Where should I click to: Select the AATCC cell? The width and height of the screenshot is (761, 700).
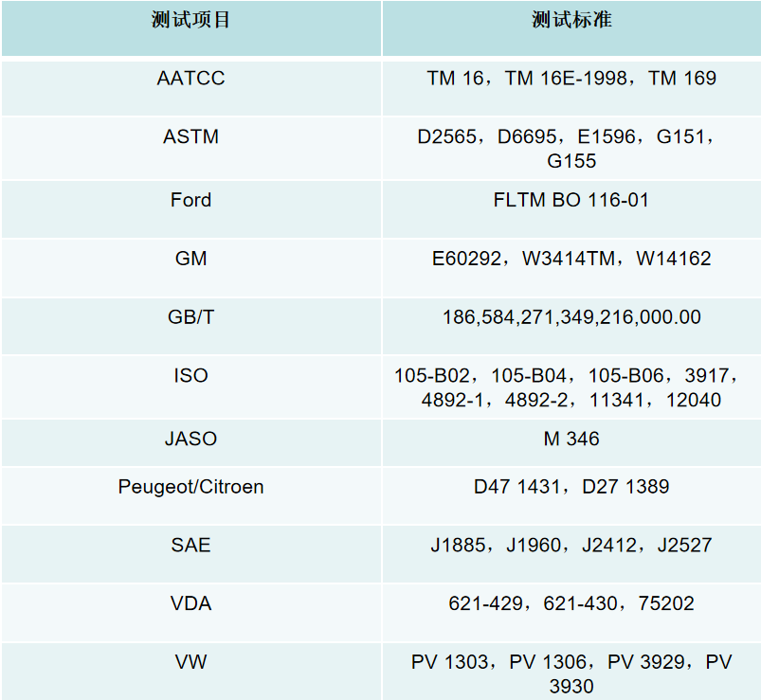[190, 79]
